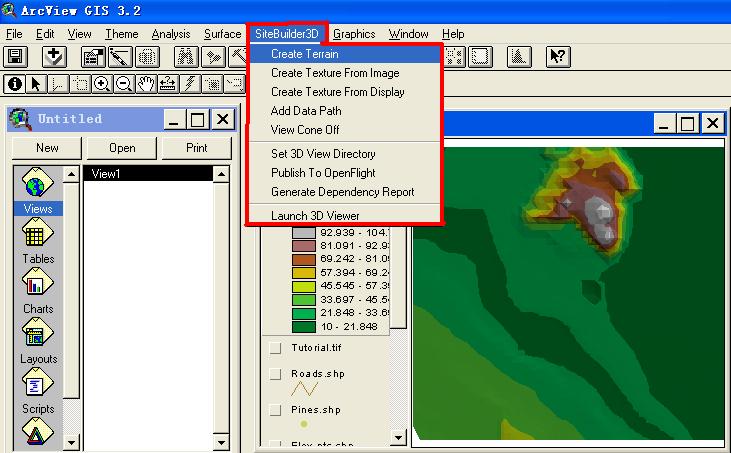The width and height of the screenshot is (731, 453).
Task: Click the New button in project window
Action: click(x=47, y=148)
